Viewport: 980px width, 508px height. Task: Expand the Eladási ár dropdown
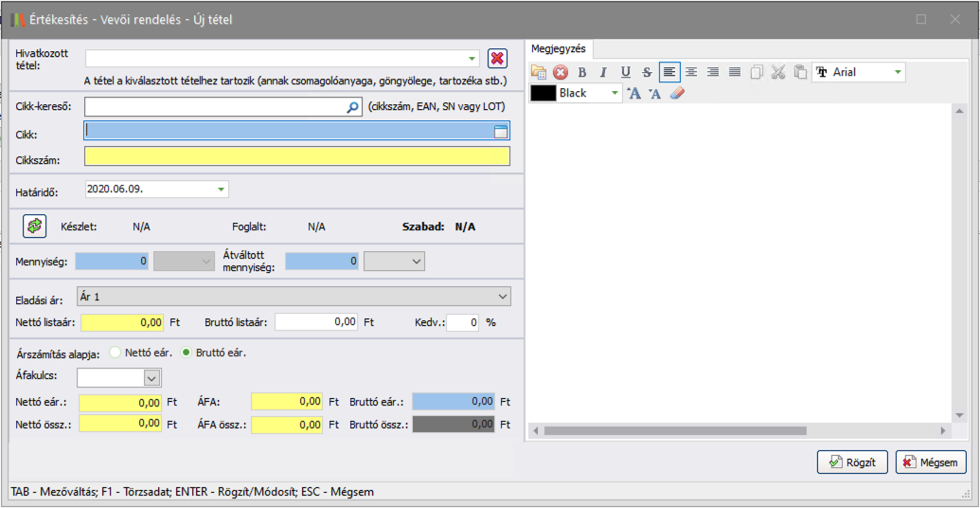(x=502, y=297)
